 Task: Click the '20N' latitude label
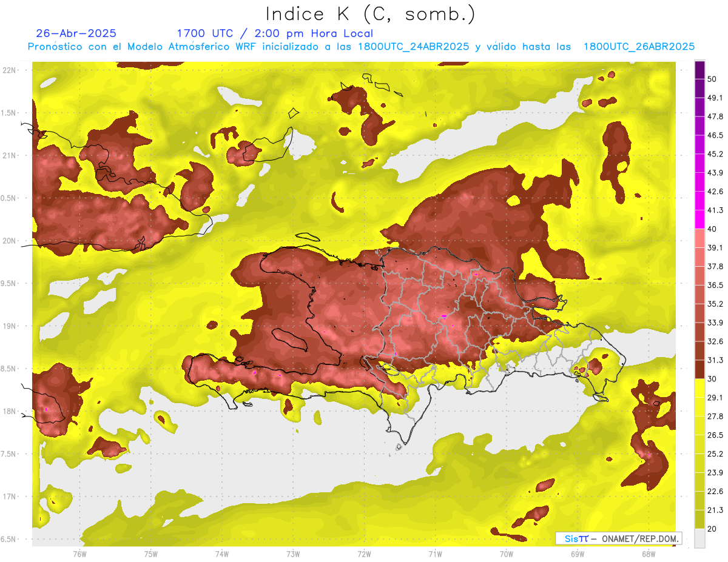coord(10,241)
